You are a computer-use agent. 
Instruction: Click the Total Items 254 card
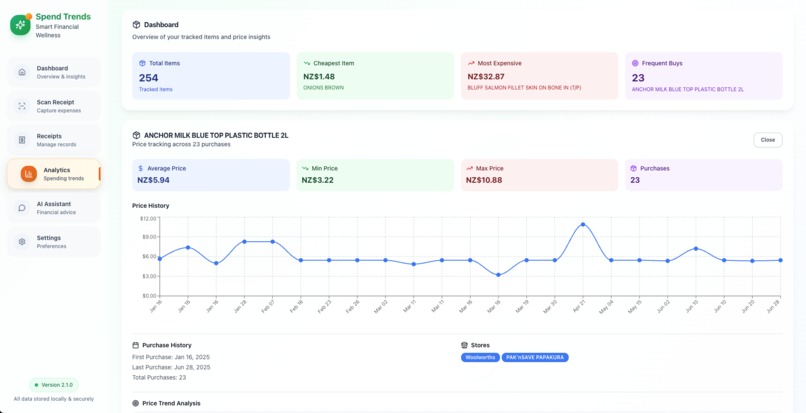pos(211,76)
